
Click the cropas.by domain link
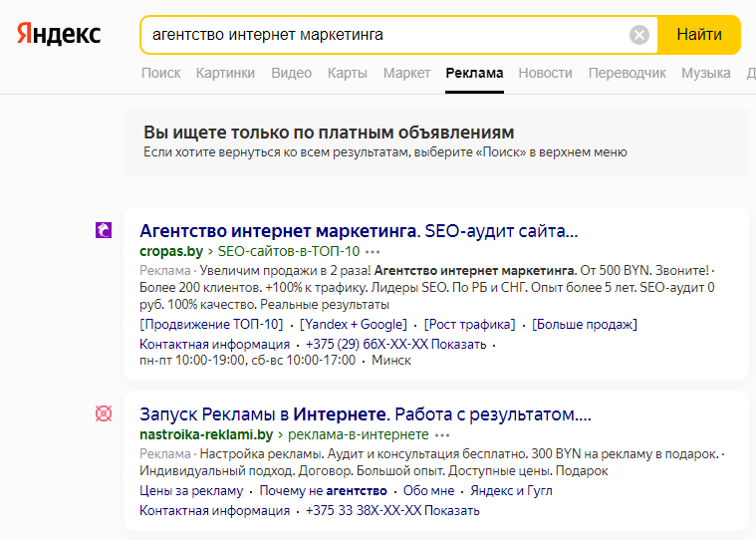coord(171,252)
